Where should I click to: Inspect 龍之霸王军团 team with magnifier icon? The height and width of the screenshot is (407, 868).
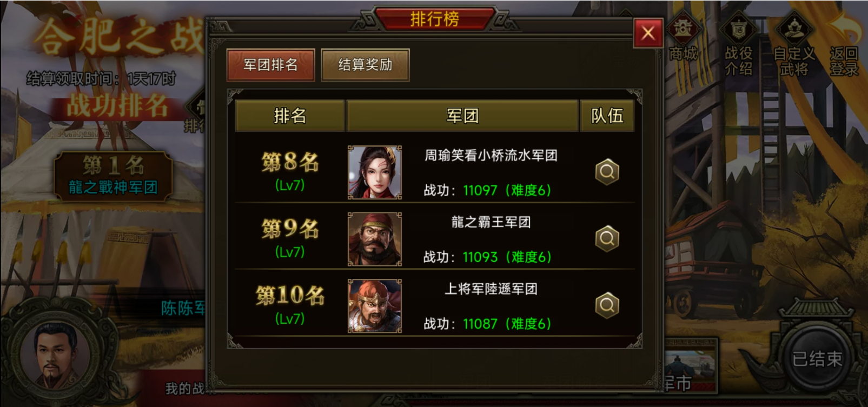click(607, 238)
